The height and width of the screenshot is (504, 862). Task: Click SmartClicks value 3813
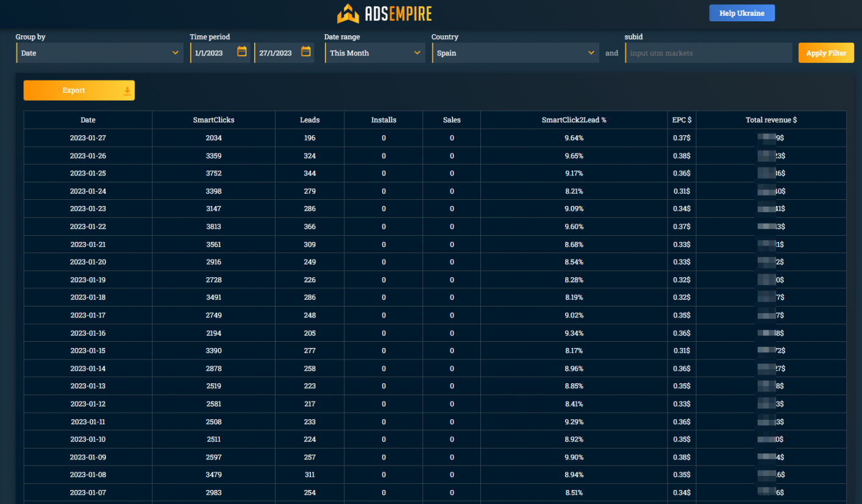click(x=213, y=227)
